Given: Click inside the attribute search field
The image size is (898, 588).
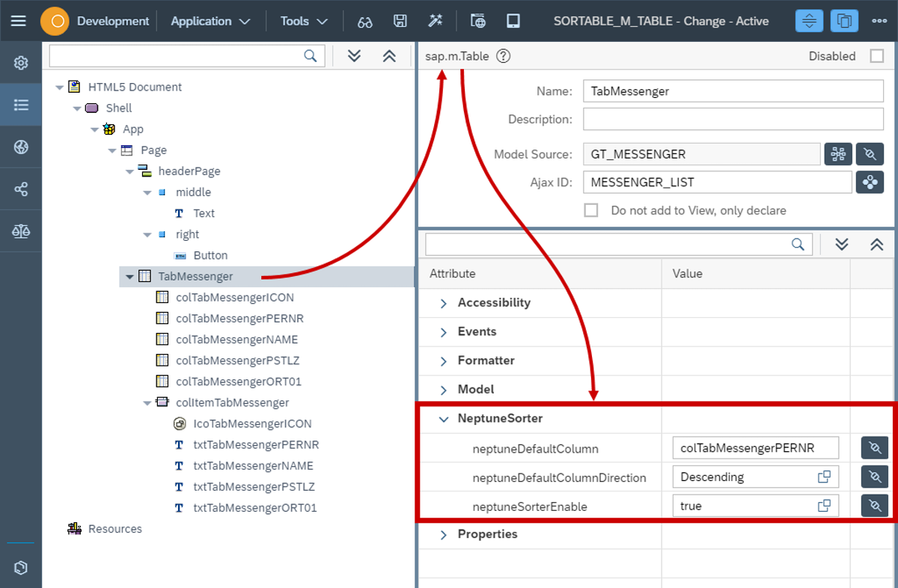Looking at the screenshot, I should (x=614, y=244).
